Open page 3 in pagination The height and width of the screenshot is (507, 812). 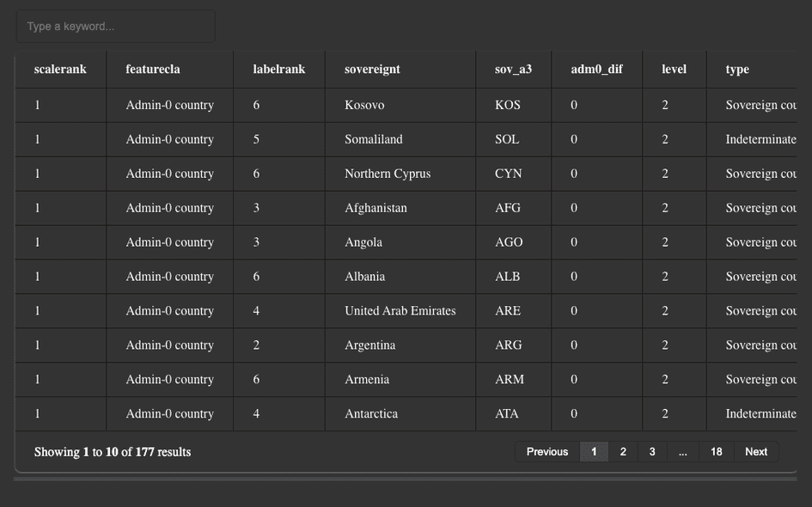point(652,452)
